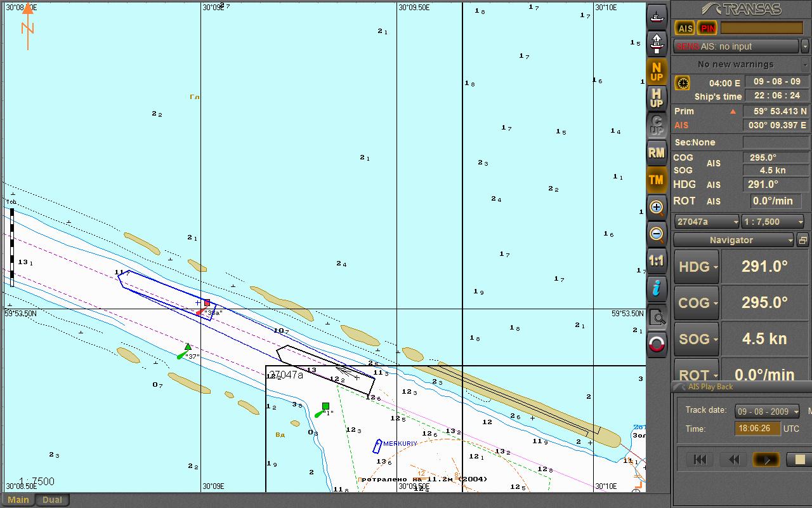The image size is (812, 508).
Task: Click the ahead ship view icon
Action: coord(657,43)
